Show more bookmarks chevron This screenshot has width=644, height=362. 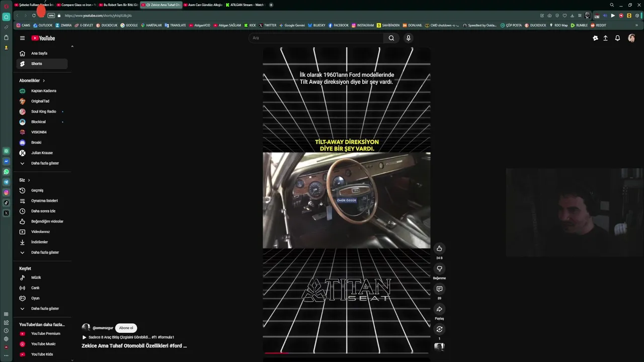click(x=636, y=25)
